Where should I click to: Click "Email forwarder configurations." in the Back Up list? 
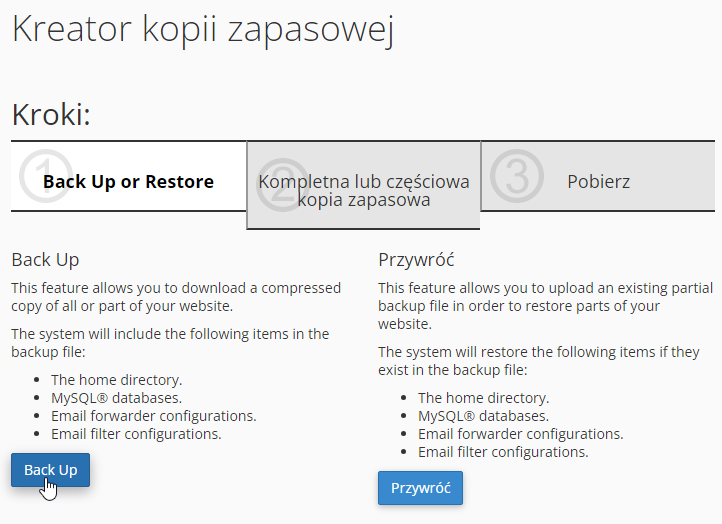(154, 416)
